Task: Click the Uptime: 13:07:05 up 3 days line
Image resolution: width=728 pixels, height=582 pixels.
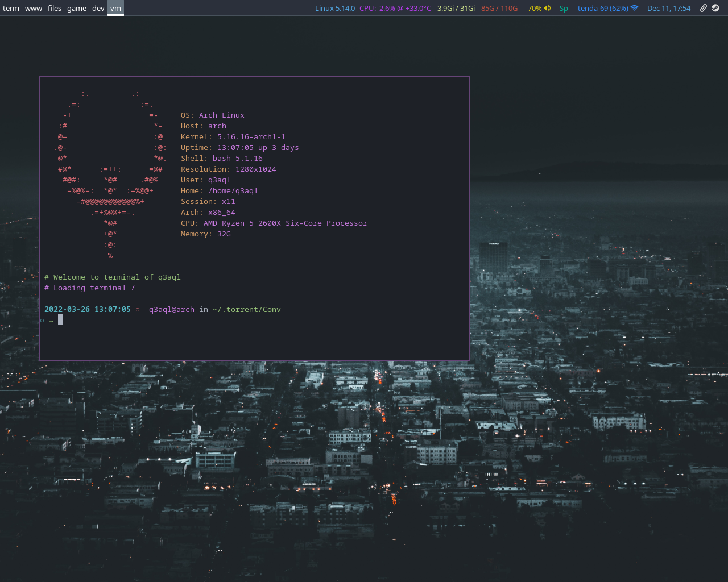Action: pyautogui.click(x=240, y=147)
